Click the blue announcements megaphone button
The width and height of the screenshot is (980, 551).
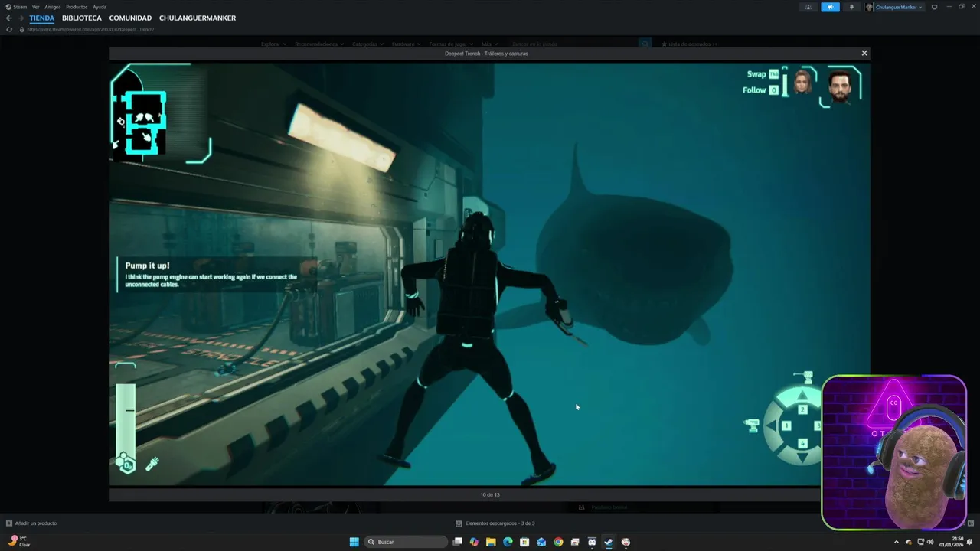click(831, 7)
